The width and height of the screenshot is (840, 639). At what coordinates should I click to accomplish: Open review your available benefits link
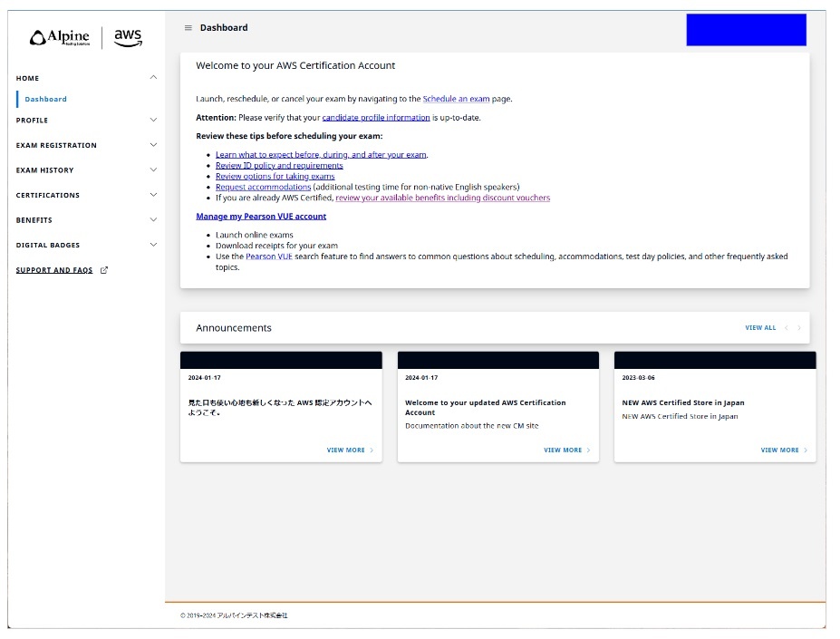(x=442, y=198)
